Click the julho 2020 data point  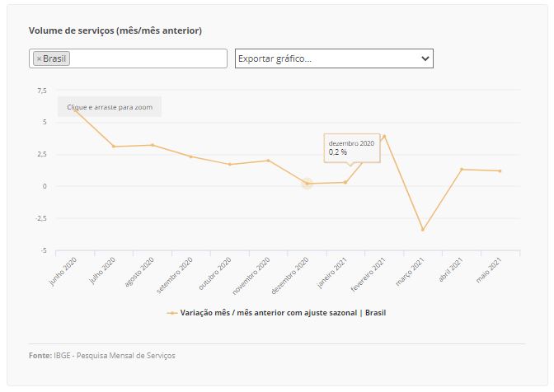pos(114,147)
